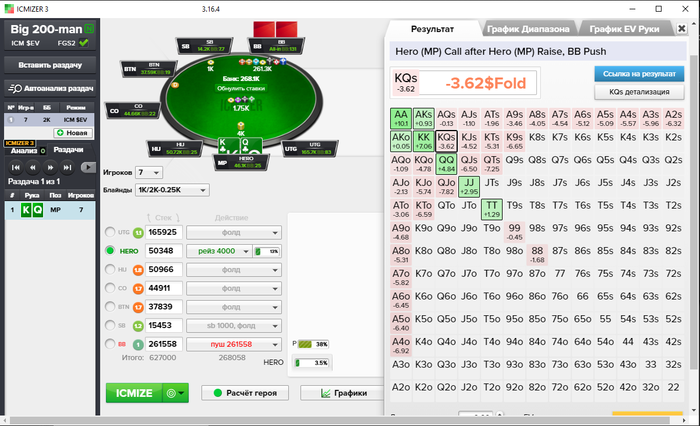Screen dimensions: 700x426
Task: Click the UTG stack field 165925
Action: (x=164, y=232)
